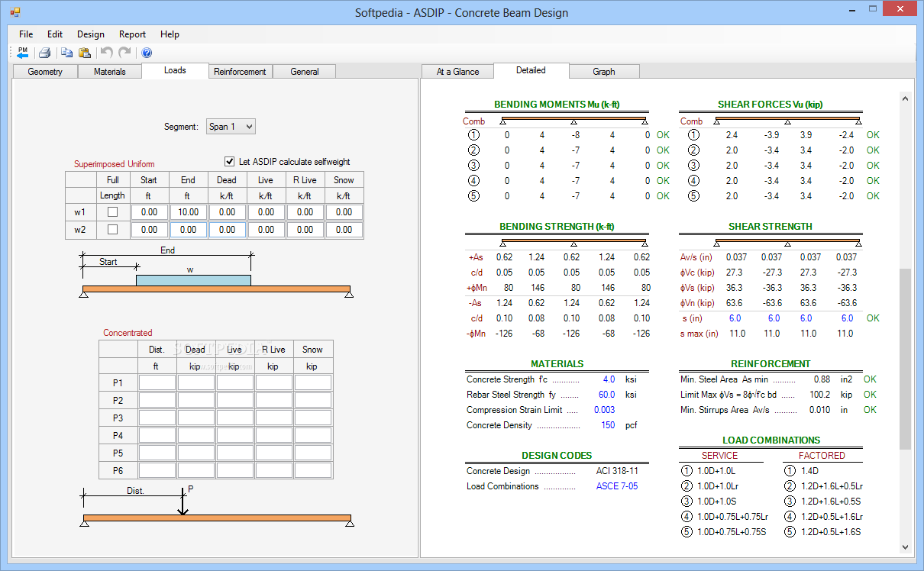
Task: Open the At a Glance results tab
Action: [458, 72]
